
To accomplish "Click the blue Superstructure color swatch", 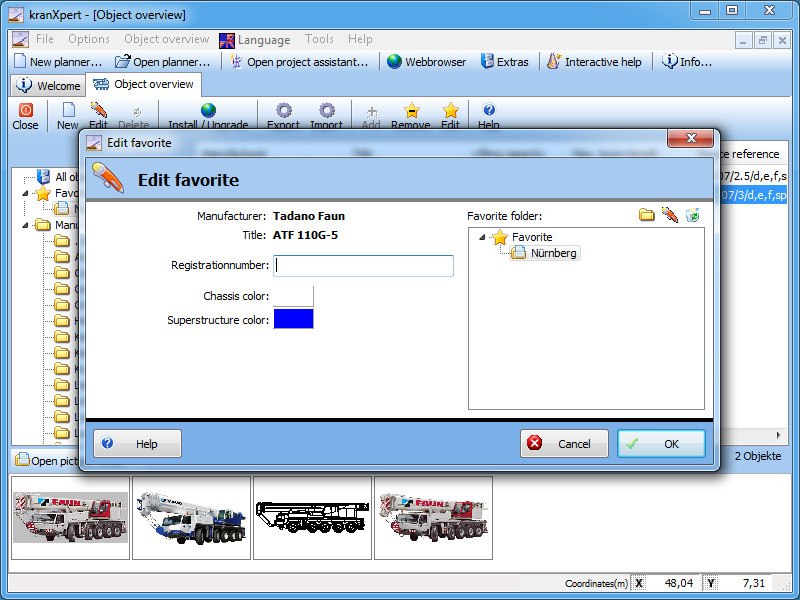I will tap(293, 319).
